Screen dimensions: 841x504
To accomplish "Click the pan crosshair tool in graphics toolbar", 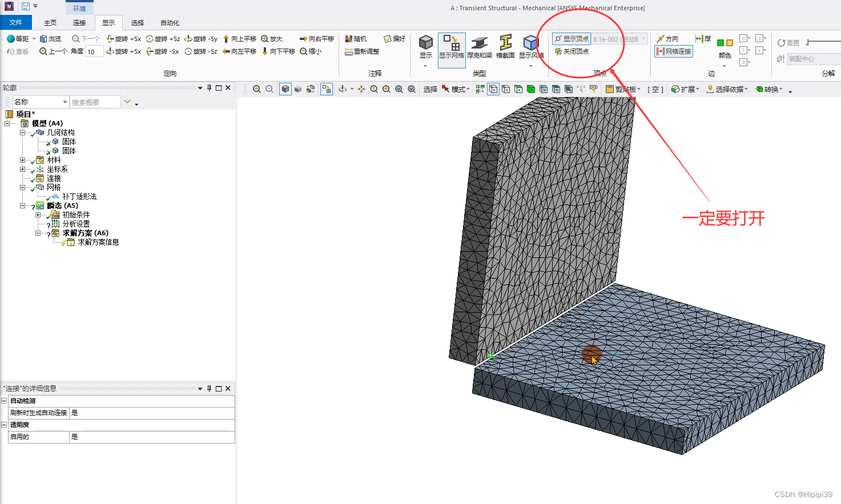I will (361, 89).
